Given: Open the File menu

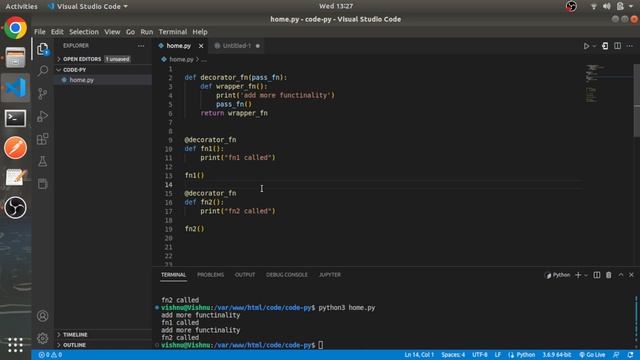Looking at the screenshot, I should [40, 32].
